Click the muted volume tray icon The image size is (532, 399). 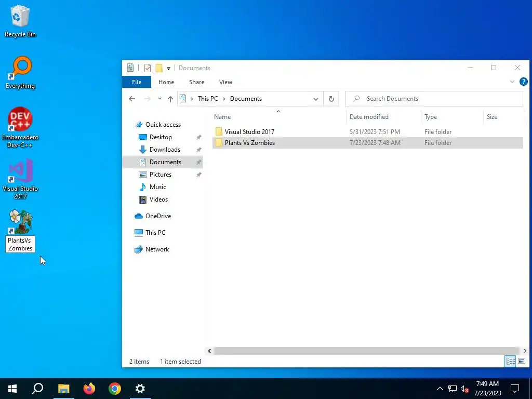tap(465, 389)
